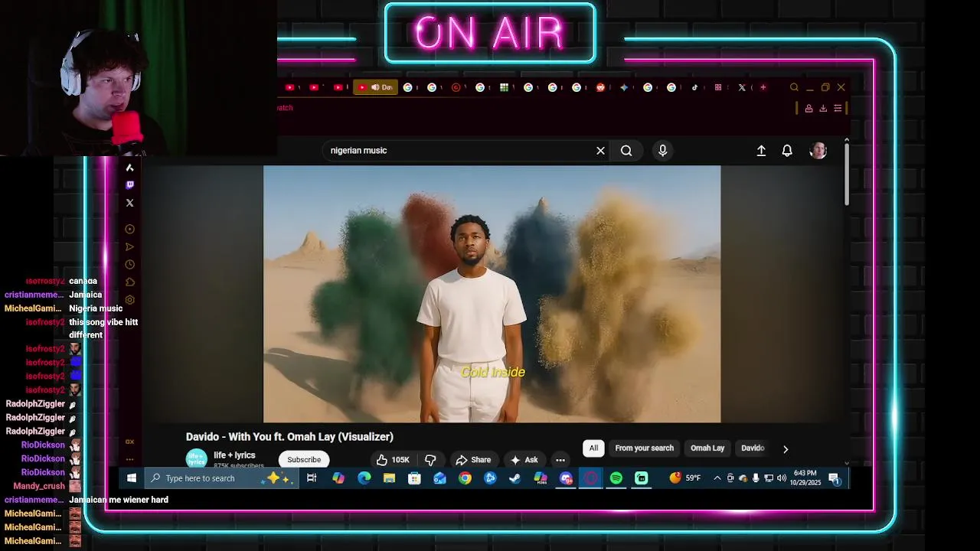Select the Omah Lay chip
This screenshot has width=980, height=551.
point(707,448)
